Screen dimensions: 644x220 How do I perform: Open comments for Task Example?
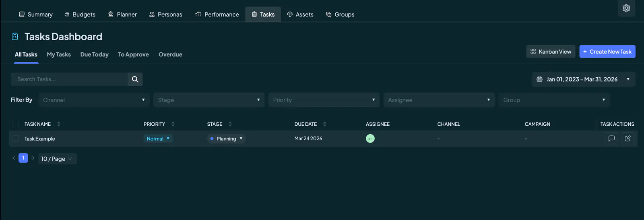[x=611, y=139]
